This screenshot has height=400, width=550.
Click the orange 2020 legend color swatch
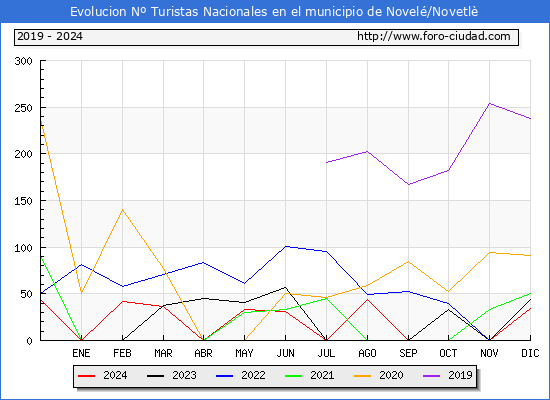click(x=362, y=376)
